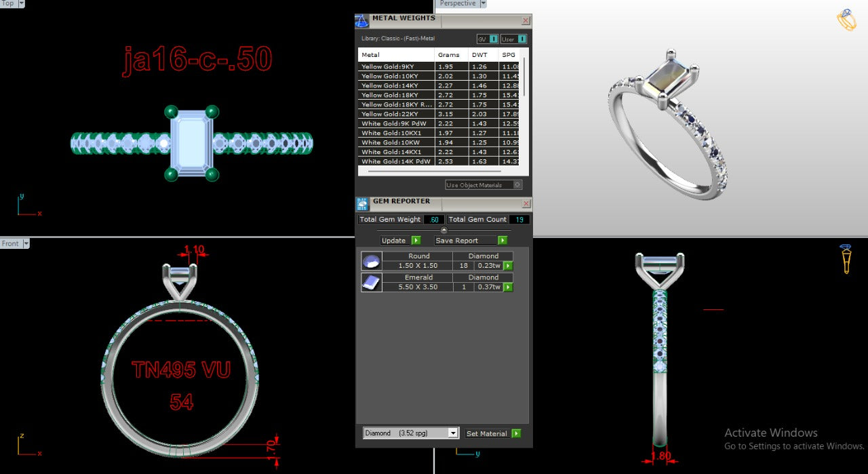Close the Gem Reporter panel
Viewport: 868px width, 474px height.
526,204
